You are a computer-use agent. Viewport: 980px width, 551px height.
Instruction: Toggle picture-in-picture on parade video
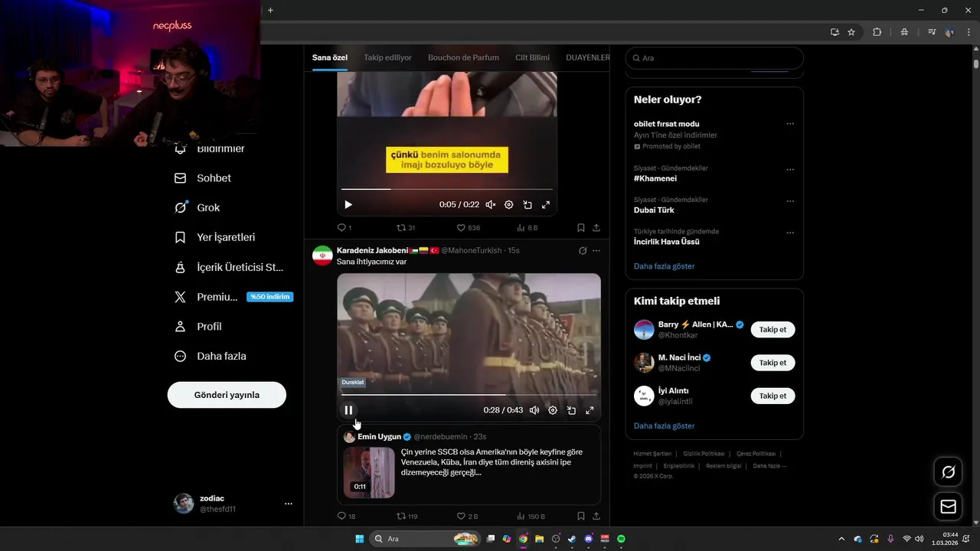(x=571, y=410)
